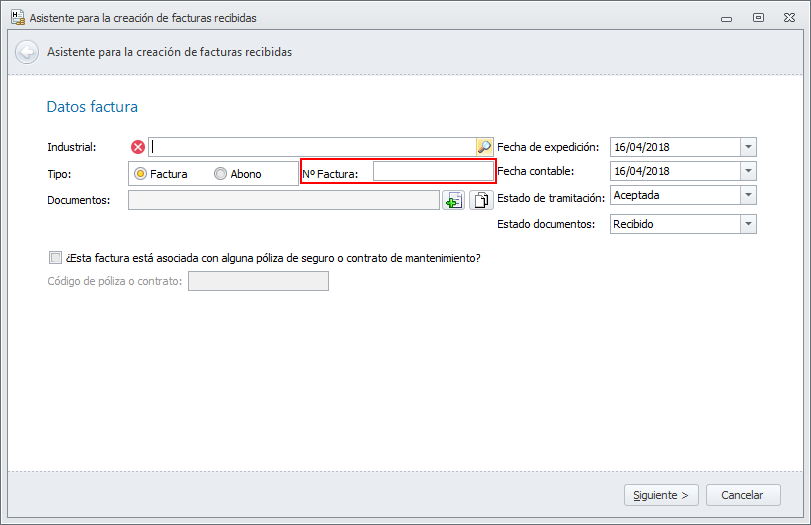Click the Tipo label

click(x=59, y=174)
